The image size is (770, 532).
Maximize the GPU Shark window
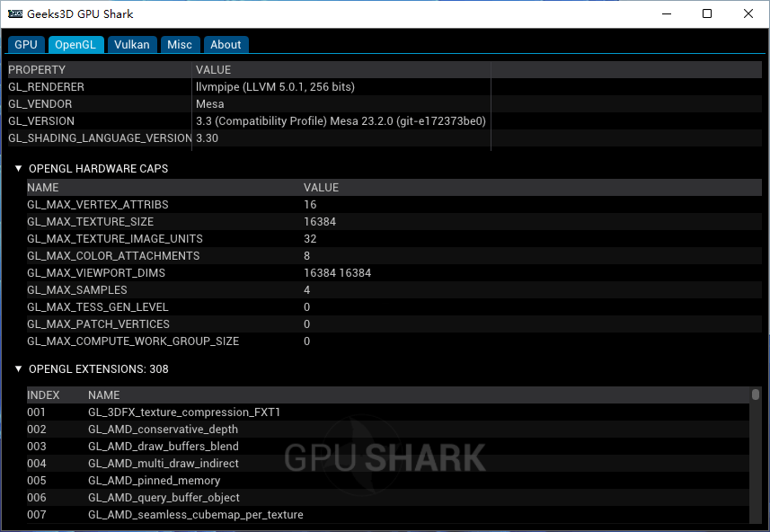[707, 14]
